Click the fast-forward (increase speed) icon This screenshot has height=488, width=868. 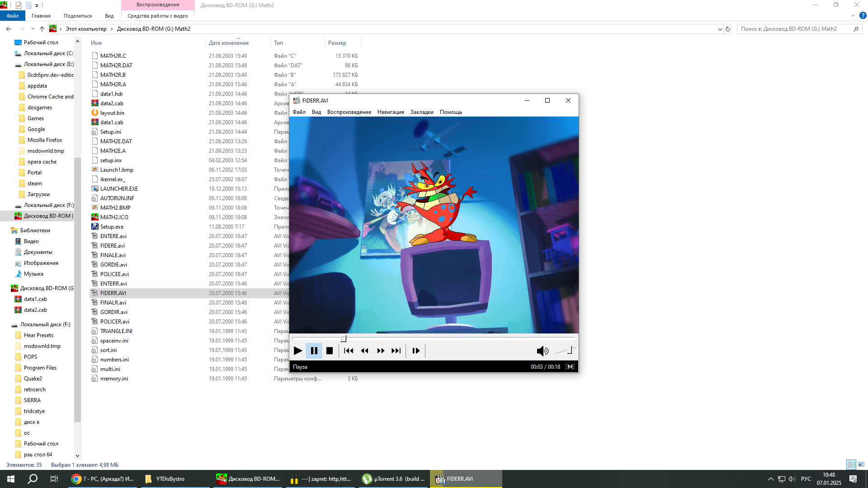click(x=381, y=351)
